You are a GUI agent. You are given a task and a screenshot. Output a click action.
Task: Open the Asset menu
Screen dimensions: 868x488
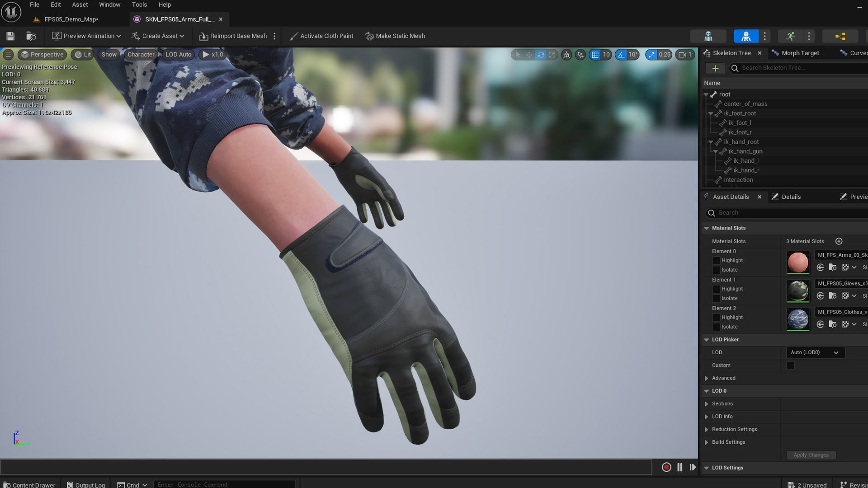(80, 5)
